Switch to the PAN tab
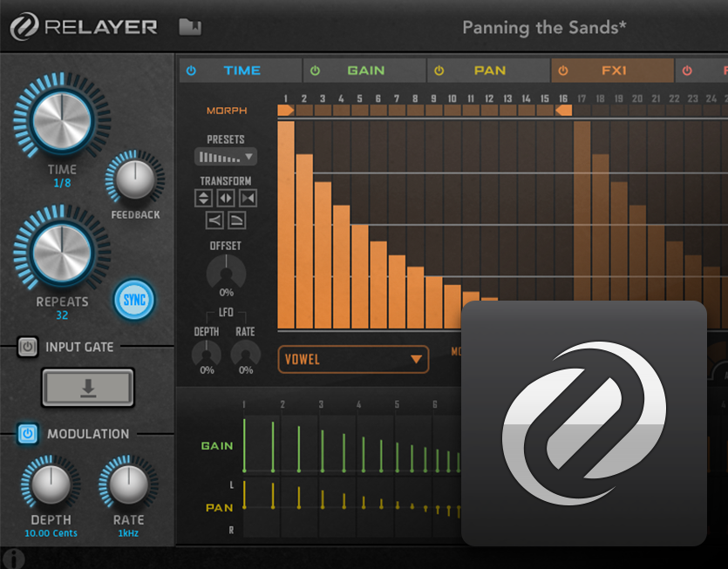Screen dimensions: 728x569 (489, 71)
